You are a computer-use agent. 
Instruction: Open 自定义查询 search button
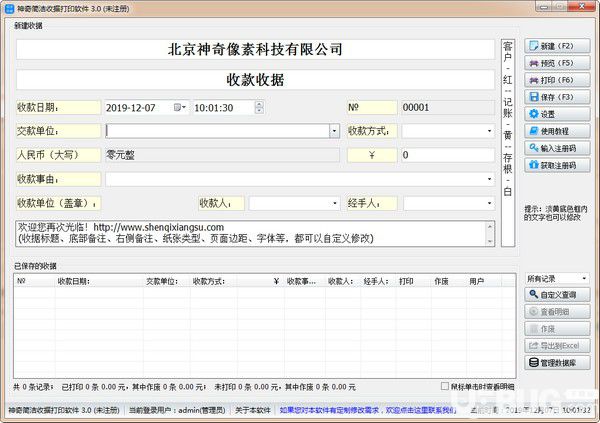557,295
